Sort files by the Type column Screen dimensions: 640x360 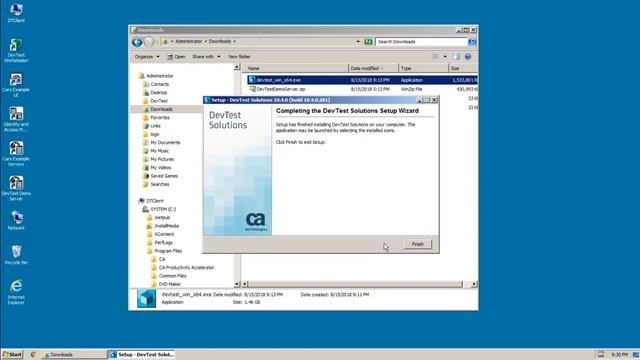click(423, 68)
